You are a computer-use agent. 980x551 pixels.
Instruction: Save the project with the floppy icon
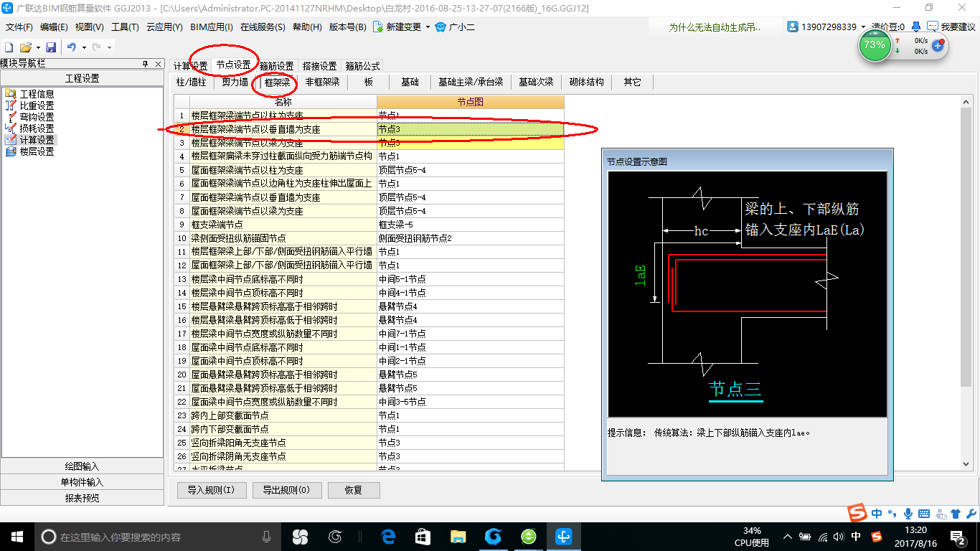coord(51,47)
